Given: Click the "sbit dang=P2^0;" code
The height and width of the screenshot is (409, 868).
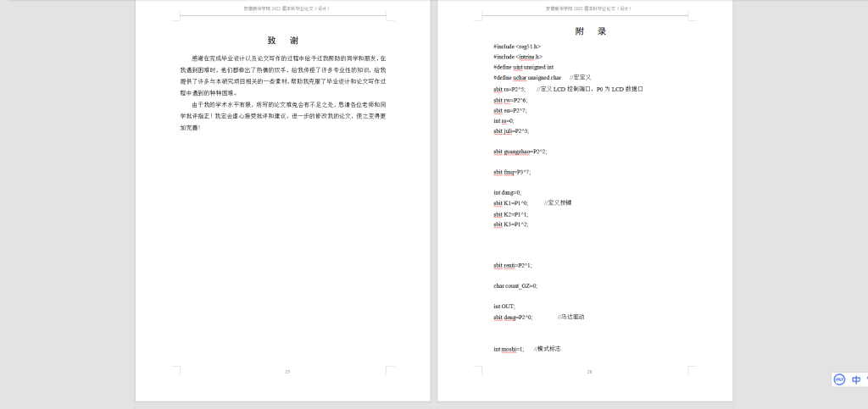Looking at the screenshot, I should point(513,318).
